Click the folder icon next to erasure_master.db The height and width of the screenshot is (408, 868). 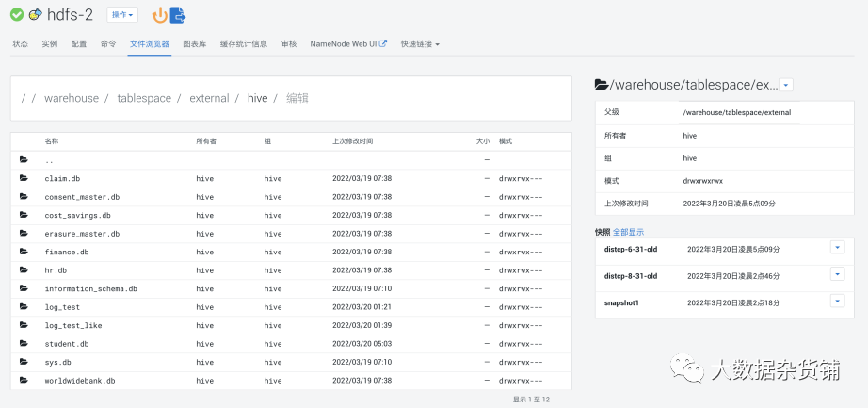click(x=24, y=233)
